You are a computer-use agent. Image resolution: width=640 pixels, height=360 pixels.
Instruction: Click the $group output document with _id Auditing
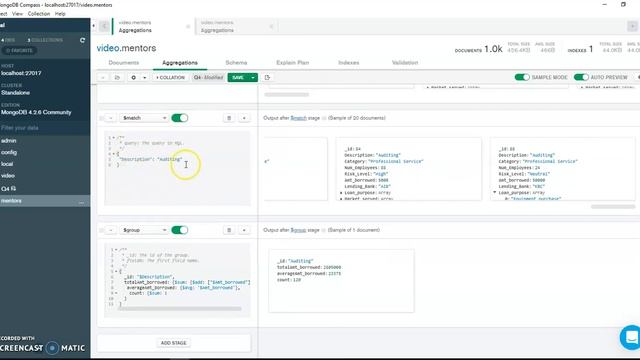tap(341, 280)
